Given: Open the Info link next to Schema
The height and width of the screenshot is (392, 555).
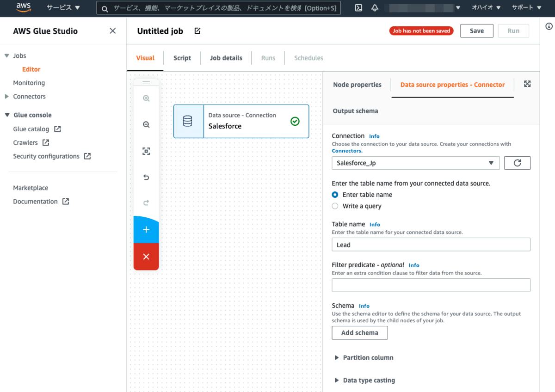Looking at the screenshot, I should (364, 306).
